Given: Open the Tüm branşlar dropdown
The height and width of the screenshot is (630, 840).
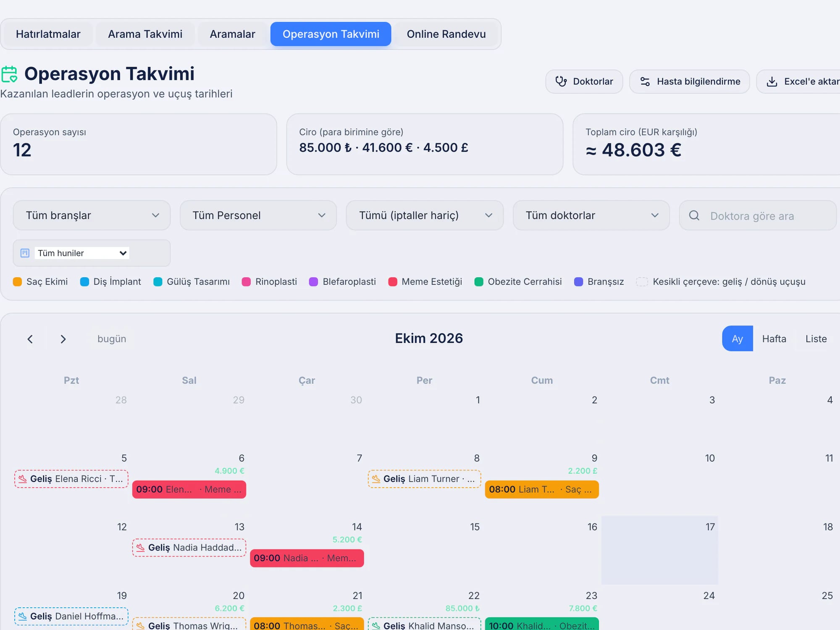Looking at the screenshot, I should pos(92,215).
